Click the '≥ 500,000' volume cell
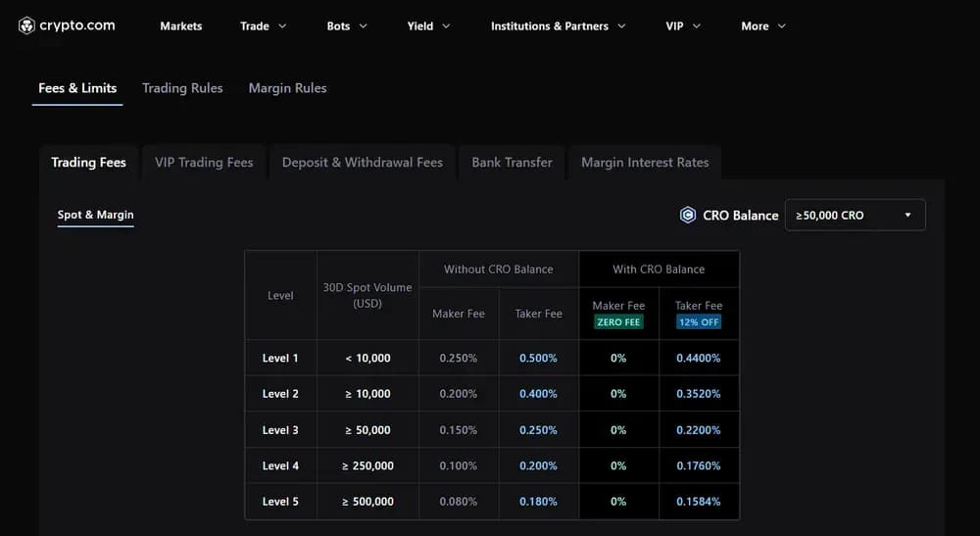The image size is (980, 536). click(367, 501)
